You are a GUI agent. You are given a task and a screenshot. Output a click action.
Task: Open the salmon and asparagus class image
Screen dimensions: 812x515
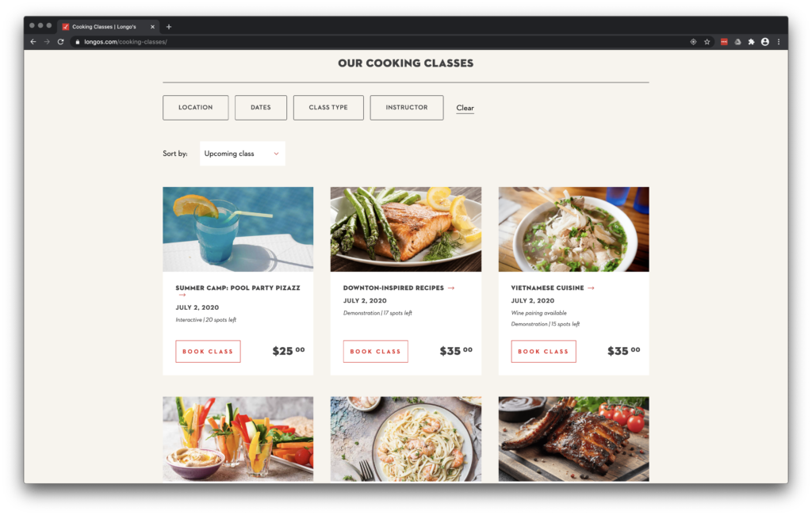406,229
